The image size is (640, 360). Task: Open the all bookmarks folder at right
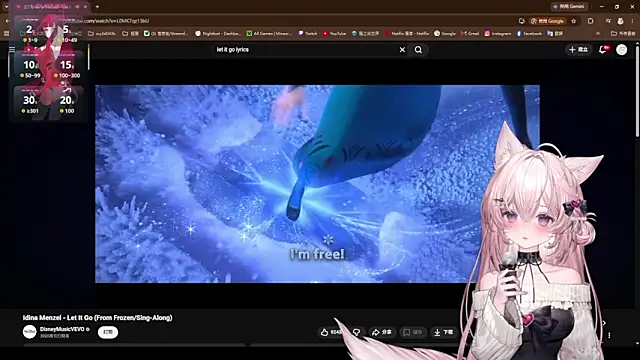pos(623,33)
